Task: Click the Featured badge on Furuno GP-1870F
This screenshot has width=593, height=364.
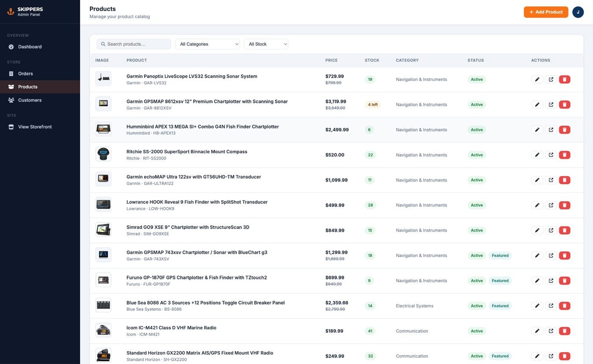Action: click(x=500, y=281)
